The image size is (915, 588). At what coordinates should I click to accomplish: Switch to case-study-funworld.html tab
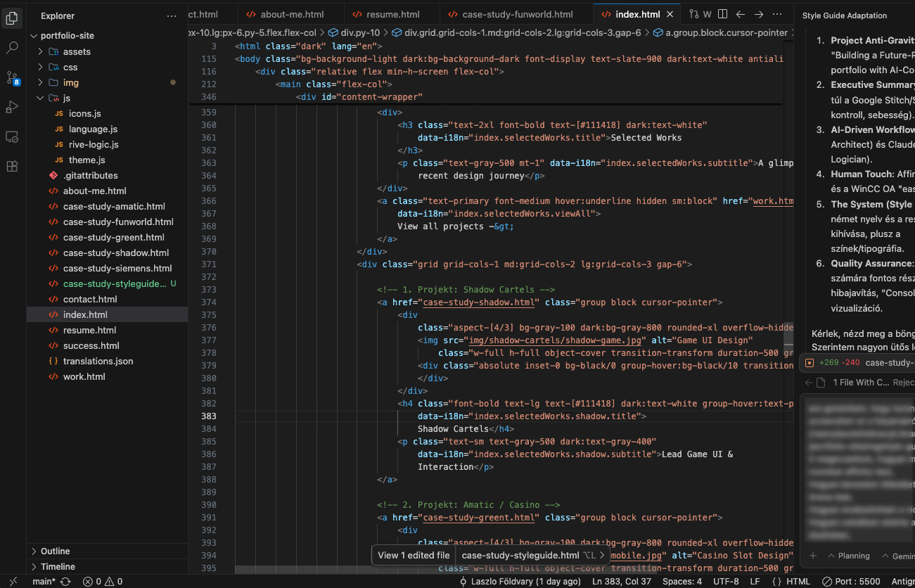[x=518, y=14]
